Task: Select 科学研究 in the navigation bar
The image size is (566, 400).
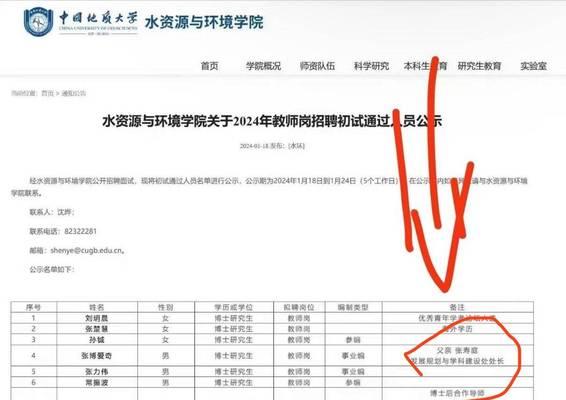Action: tap(371, 66)
